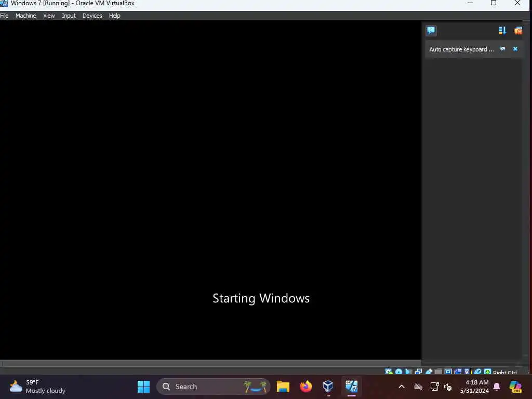
Task: Click the VM window horizontal scrollbar
Action: pos(210,363)
